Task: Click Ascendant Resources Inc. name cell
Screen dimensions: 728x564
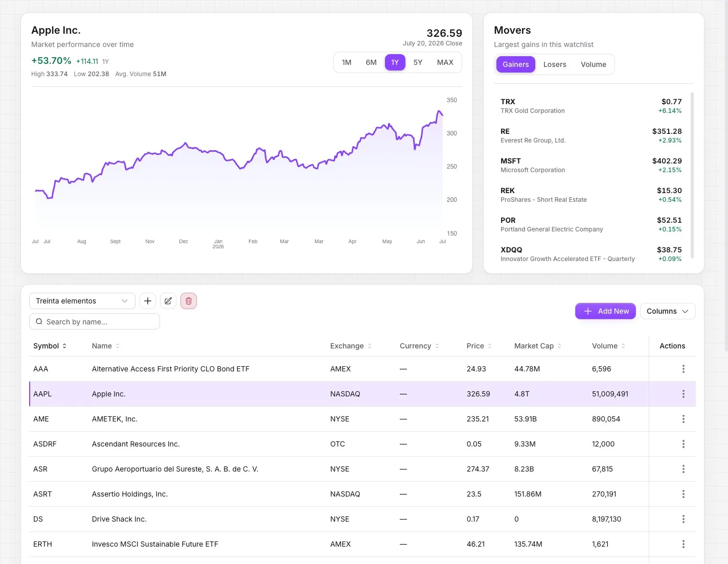Action: click(x=136, y=444)
